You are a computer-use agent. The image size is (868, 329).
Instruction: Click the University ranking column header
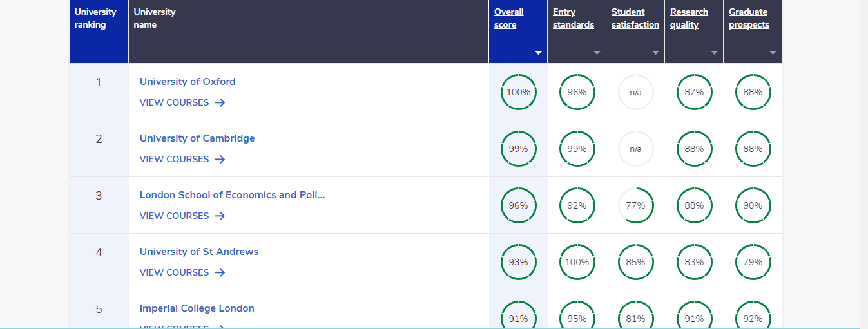point(99,32)
